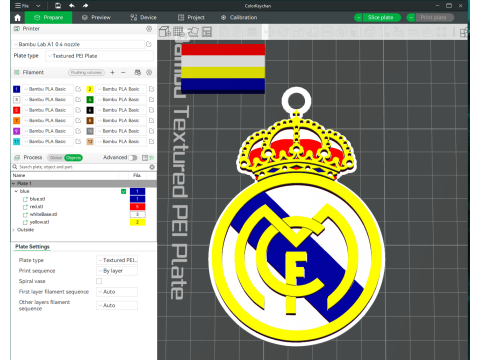Toggle the printable checkbox for blue object
The image size is (480, 360).
(x=123, y=191)
